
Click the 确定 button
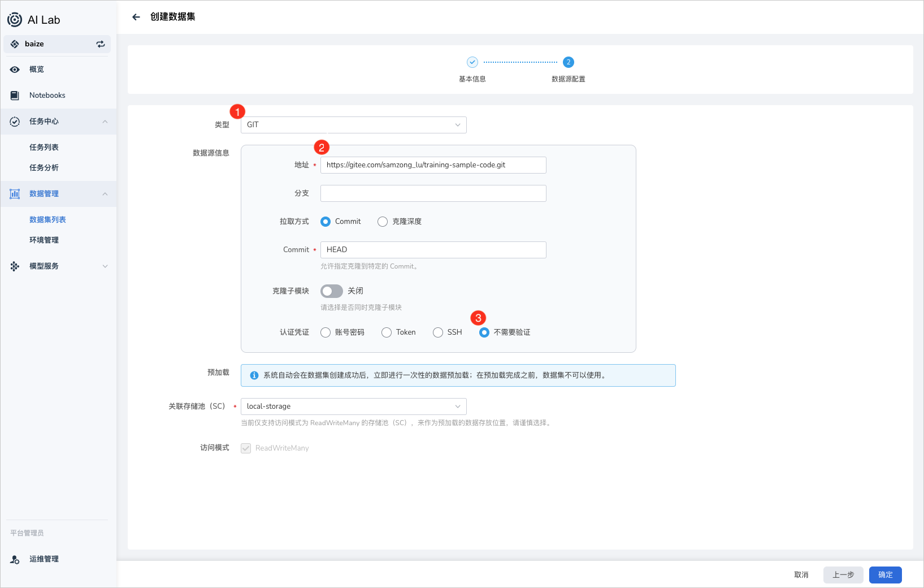click(x=886, y=575)
